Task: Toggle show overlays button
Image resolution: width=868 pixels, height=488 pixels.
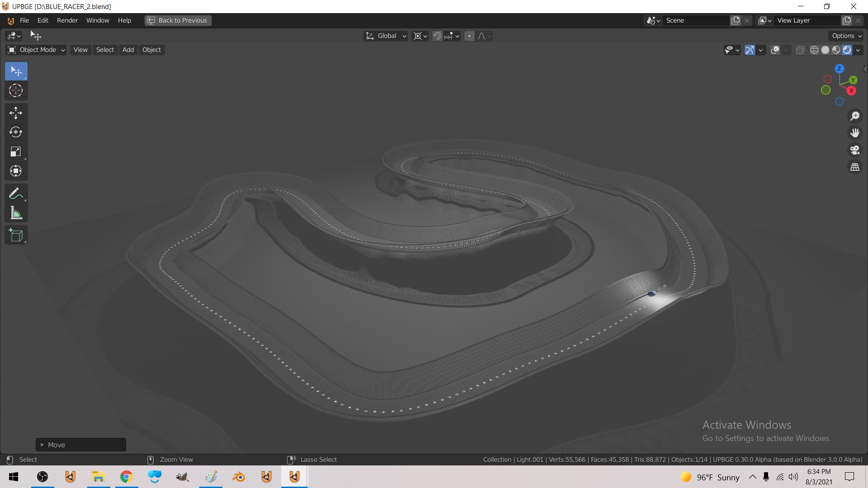Action: tap(775, 50)
